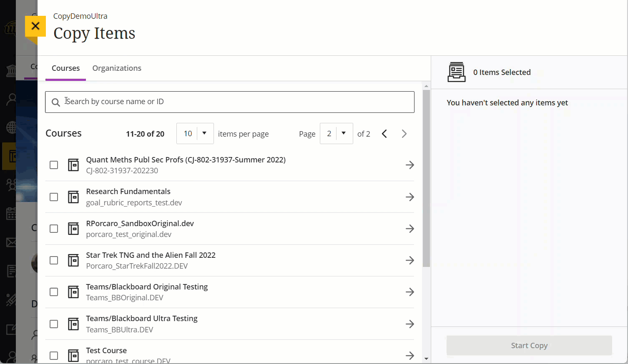Image resolution: width=628 pixels, height=364 pixels.
Task: Check Quant Meths Publ Sec Profs course
Action: (x=54, y=165)
